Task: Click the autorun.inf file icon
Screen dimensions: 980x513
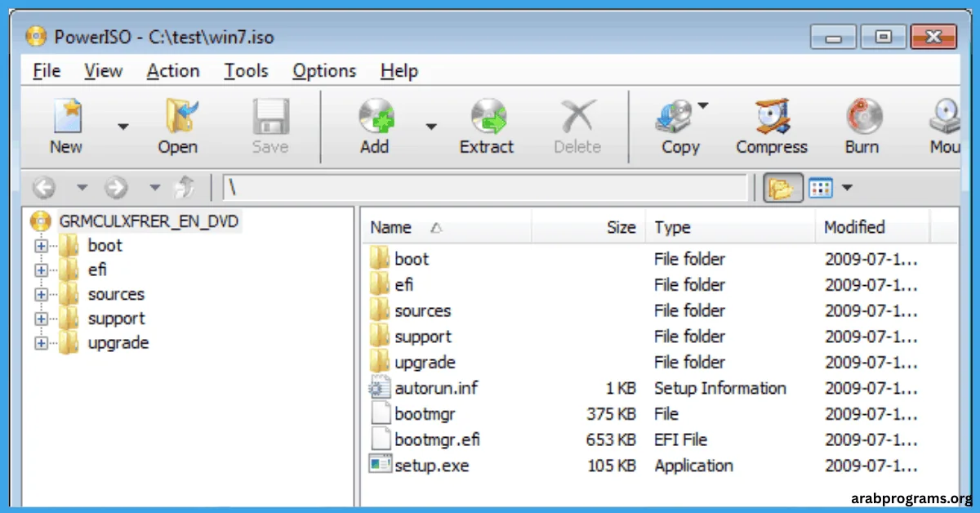Action: point(381,388)
